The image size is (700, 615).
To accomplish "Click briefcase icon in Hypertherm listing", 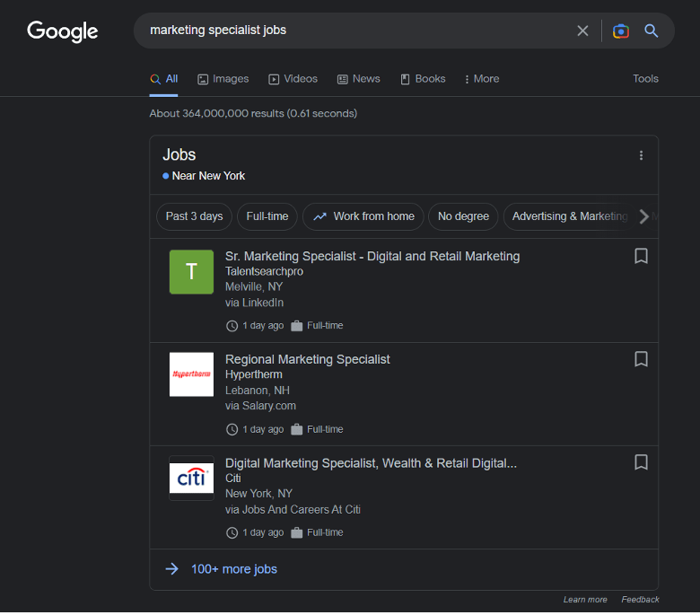I will pyautogui.click(x=296, y=430).
